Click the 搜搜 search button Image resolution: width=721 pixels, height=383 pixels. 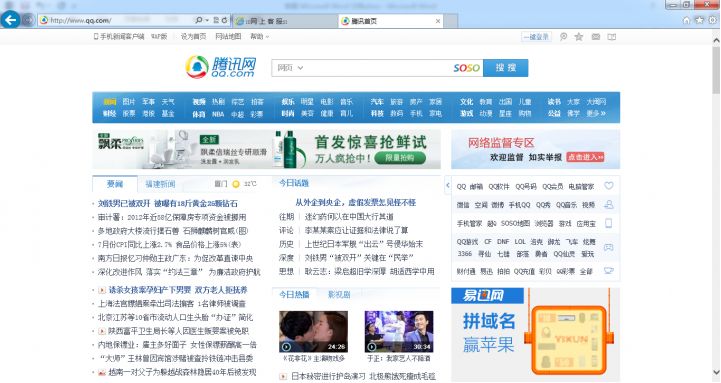click(506, 68)
